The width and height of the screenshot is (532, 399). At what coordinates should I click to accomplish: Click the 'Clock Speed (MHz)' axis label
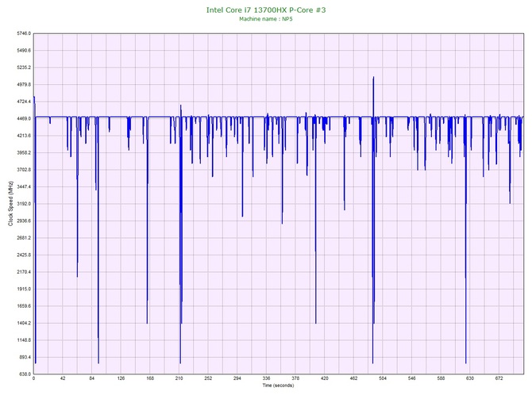point(10,204)
